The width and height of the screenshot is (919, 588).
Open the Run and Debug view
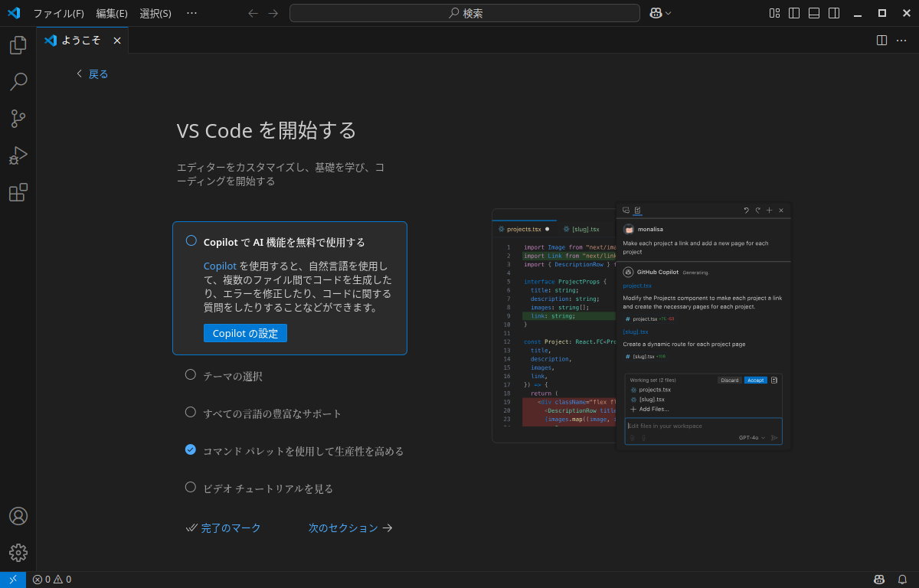pos(18,155)
